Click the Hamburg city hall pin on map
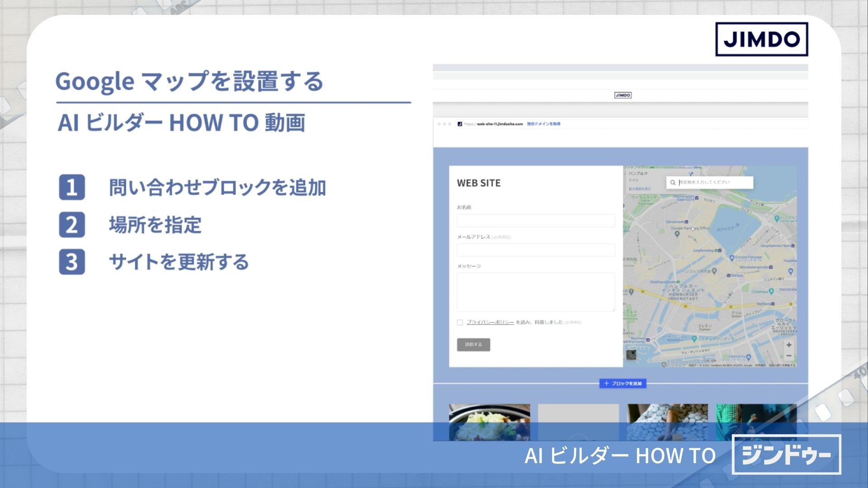The image size is (868, 488). click(714, 271)
